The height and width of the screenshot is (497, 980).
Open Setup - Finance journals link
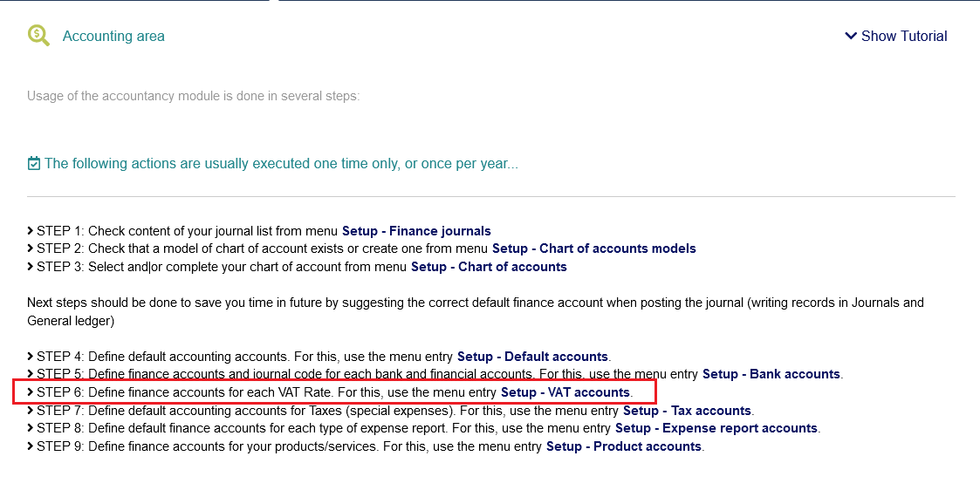click(416, 231)
